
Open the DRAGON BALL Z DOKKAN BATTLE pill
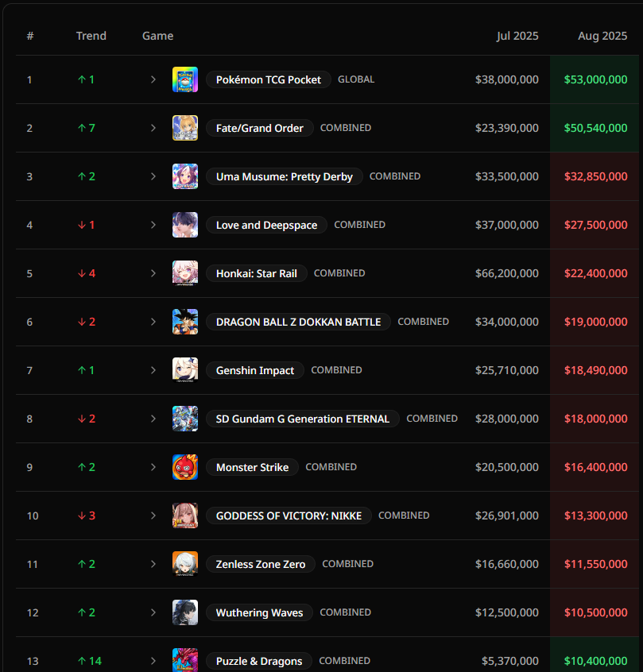tap(299, 322)
